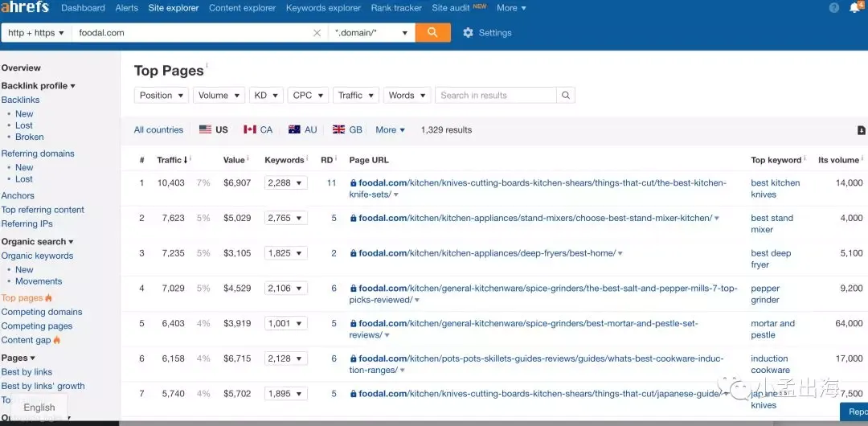Open the Position filter dropdown

161,96
